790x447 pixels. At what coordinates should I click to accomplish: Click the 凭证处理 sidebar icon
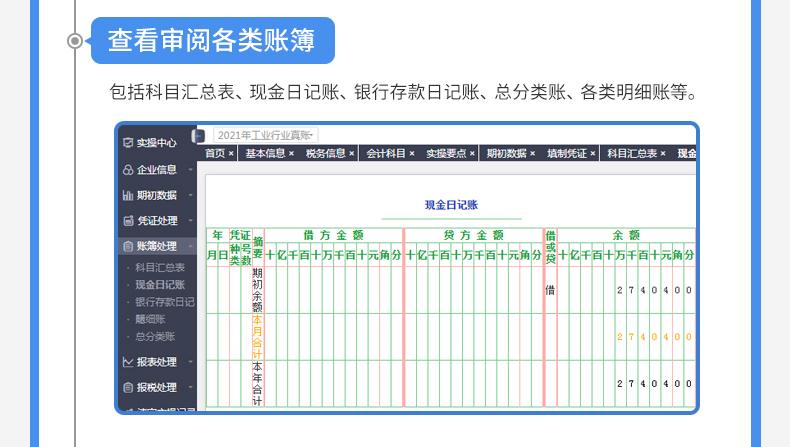coord(128,221)
